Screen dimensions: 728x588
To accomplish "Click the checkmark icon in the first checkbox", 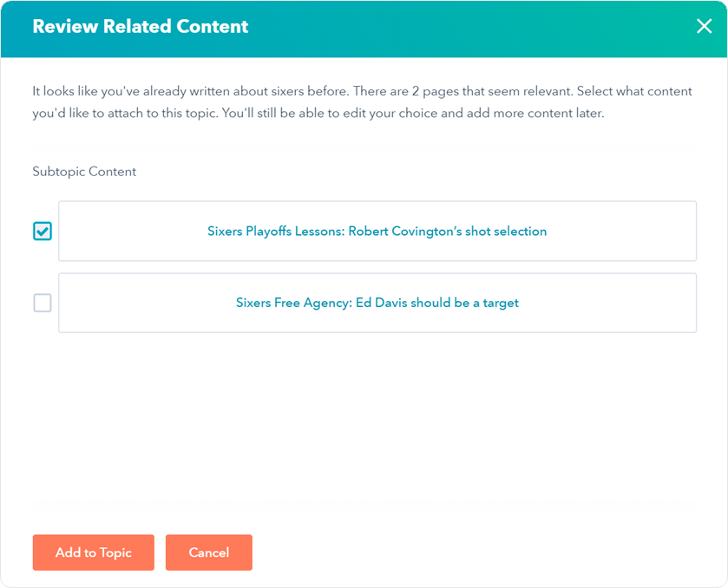I will [43, 232].
